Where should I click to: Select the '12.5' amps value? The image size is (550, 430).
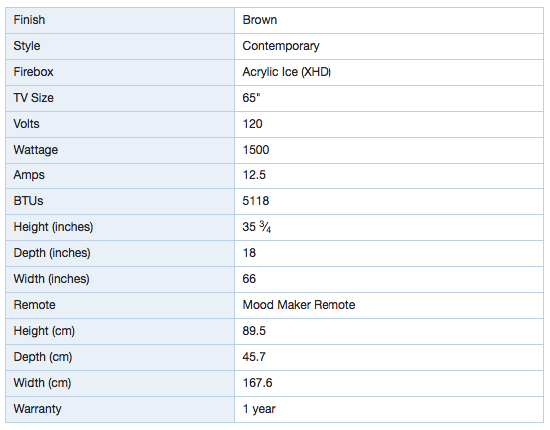click(x=254, y=175)
